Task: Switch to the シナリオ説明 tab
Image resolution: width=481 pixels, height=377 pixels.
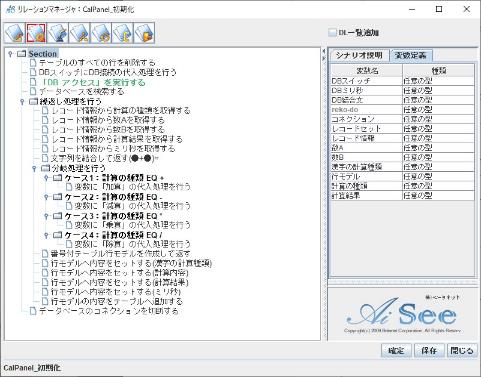Action: pos(359,55)
